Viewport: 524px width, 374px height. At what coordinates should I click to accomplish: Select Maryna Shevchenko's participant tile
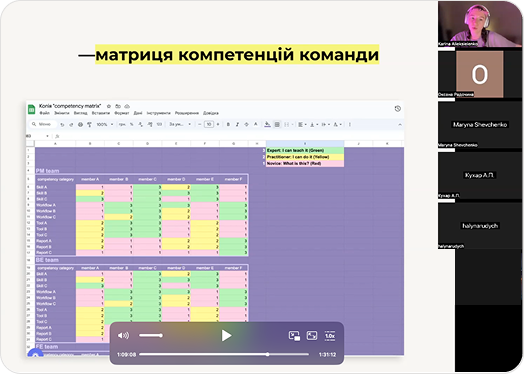(480, 125)
